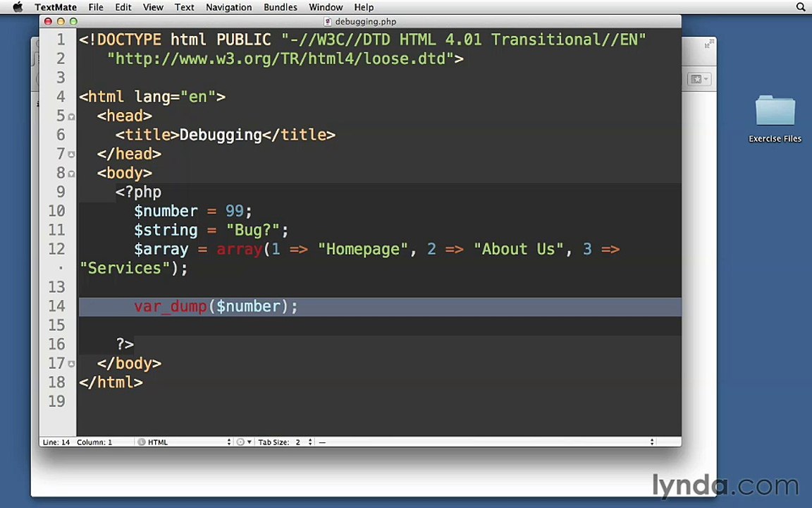
Task: Click the debugging.php document icon in title bar
Action: click(x=327, y=21)
